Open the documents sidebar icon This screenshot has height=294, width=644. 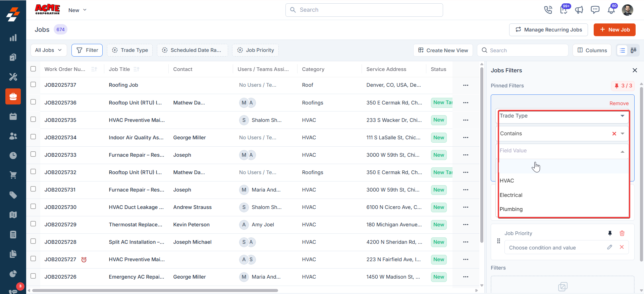tap(13, 254)
